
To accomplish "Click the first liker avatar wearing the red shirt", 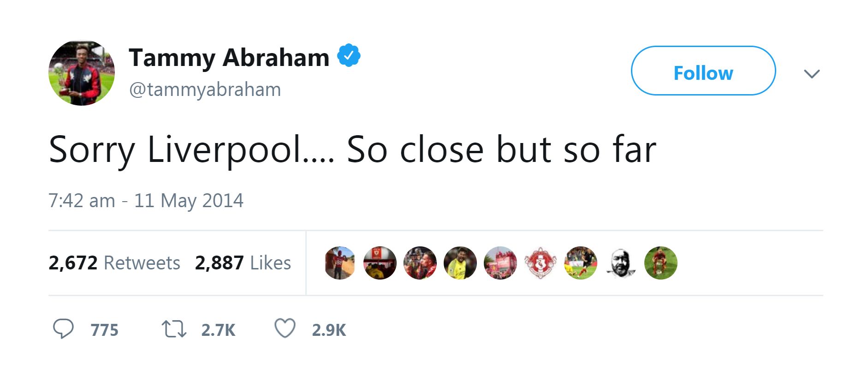I will click(x=340, y=263).
